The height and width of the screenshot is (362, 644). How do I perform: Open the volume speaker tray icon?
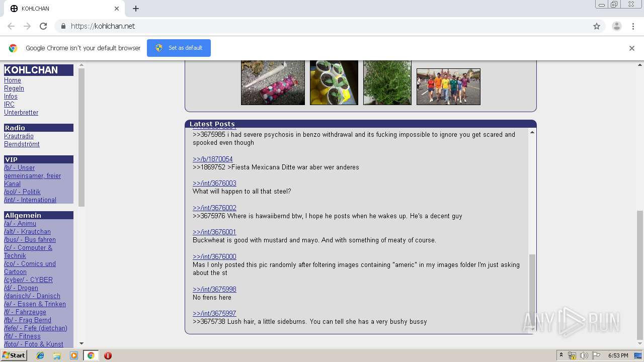[x=584, y=355]
